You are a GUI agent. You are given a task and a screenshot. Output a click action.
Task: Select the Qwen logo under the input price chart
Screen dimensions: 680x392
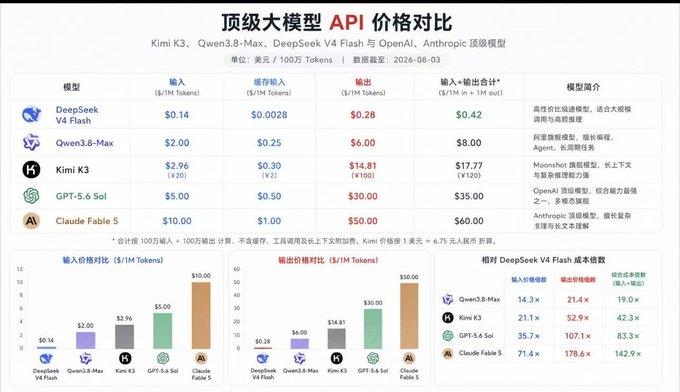point(85,359)
